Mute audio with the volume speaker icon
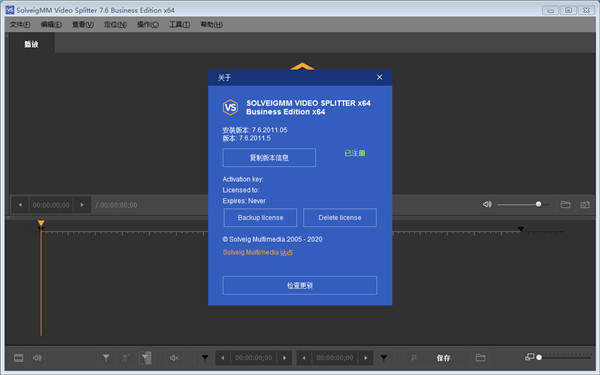 point(487,204)
